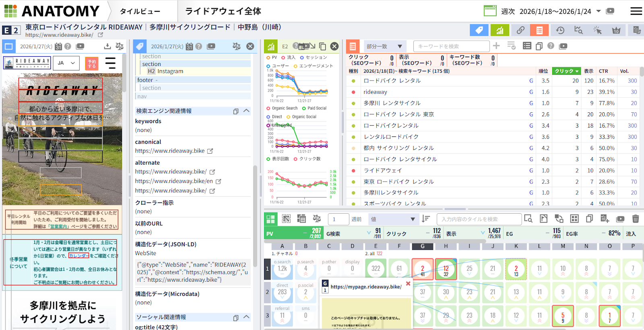
Task: Open the orange keyword list tool
Action: (x=539, y=30)
